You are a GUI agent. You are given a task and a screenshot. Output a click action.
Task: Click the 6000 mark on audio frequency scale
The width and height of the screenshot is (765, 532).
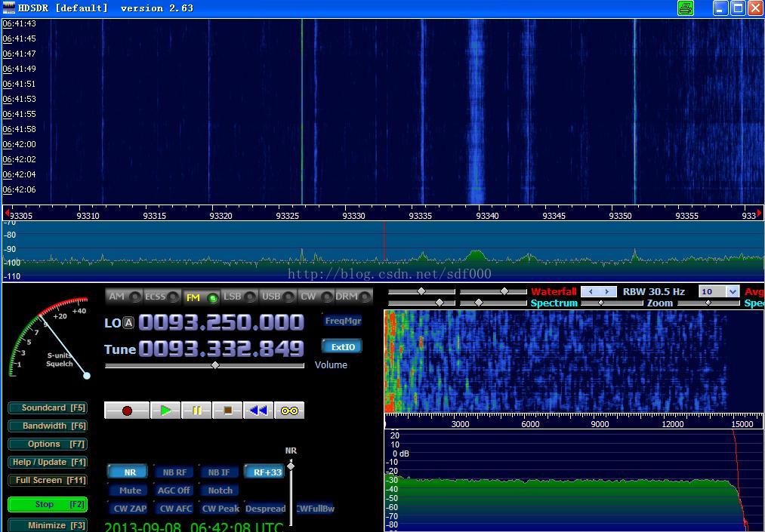coord(530,424)
